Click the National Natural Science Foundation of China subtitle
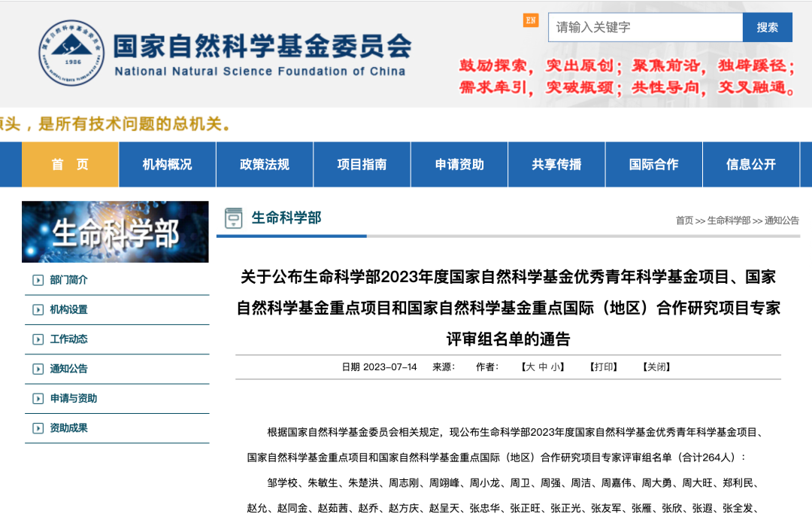812x523 pixels. point(260,71)
